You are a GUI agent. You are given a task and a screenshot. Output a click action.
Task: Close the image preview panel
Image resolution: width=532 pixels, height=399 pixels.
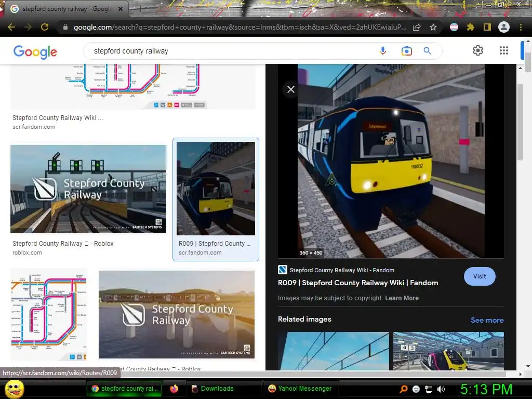pos(291,89)
